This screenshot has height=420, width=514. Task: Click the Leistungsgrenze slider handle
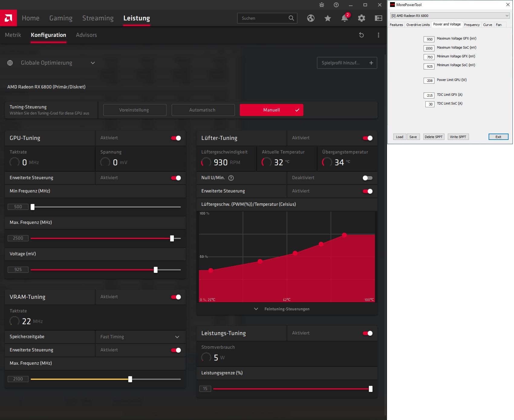371,389
